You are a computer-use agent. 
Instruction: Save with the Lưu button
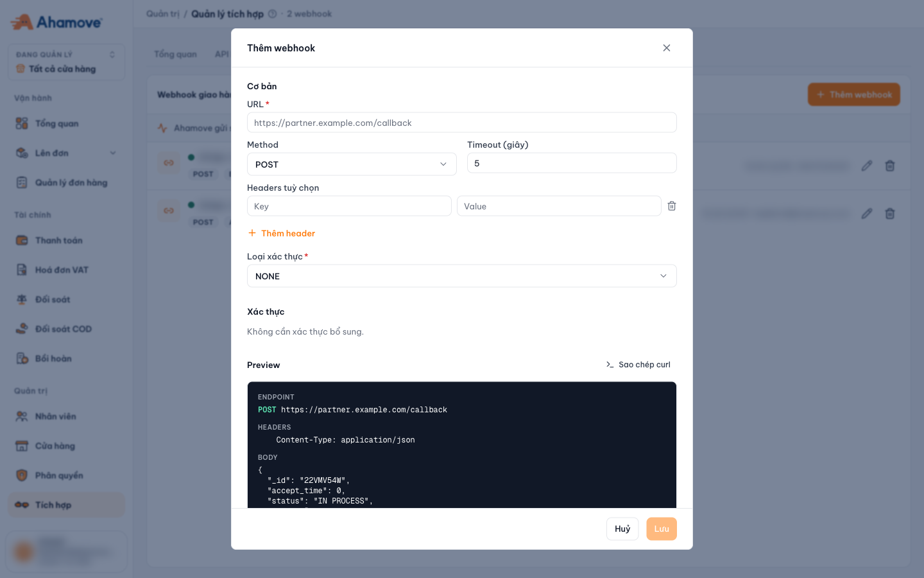(x=662, y=529)
